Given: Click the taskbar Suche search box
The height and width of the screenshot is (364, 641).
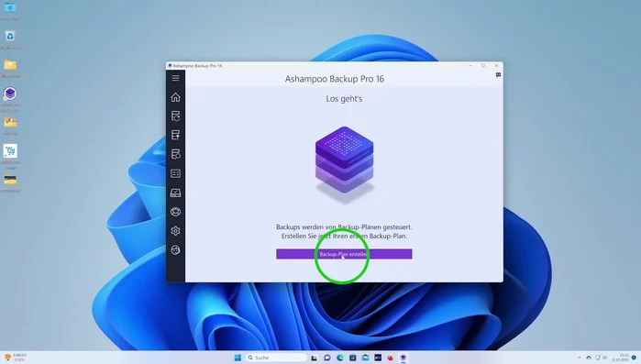Looking at the screenshot, I should click(x=276, y=358).
